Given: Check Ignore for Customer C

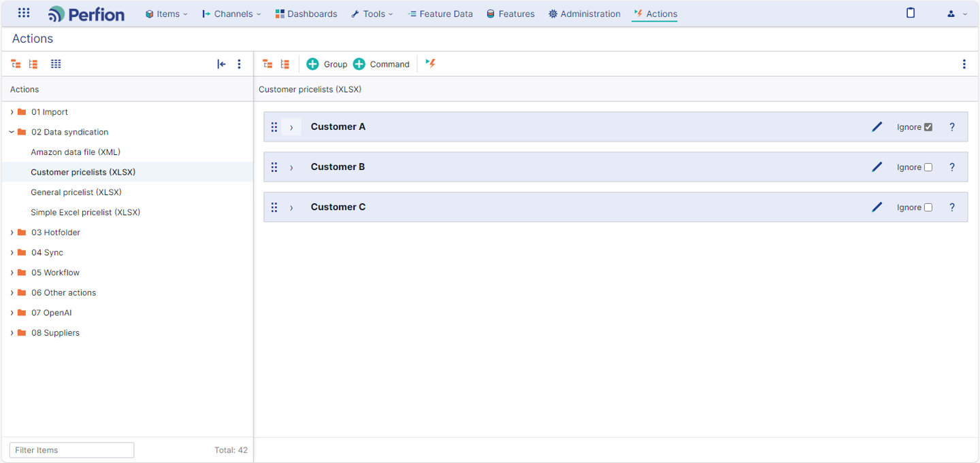Looking at the screenshot, I should click(x=928, y=207).
